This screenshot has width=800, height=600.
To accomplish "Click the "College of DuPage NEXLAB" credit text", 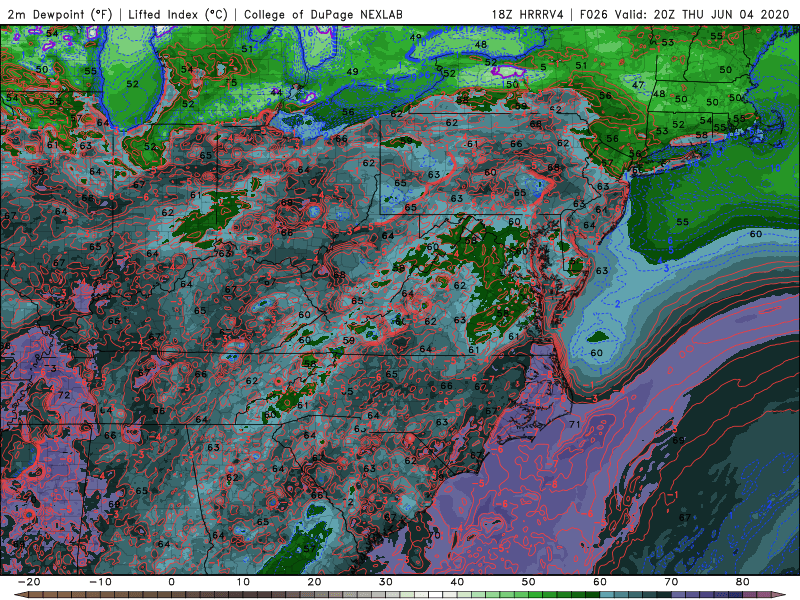I will pyautogui.click(x=323, y=14).
